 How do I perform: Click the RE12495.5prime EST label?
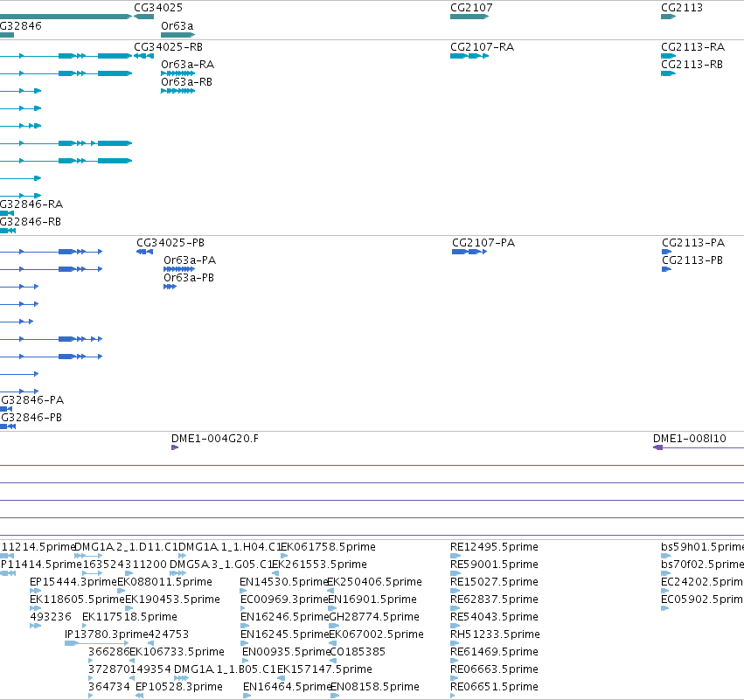[494, 547]
